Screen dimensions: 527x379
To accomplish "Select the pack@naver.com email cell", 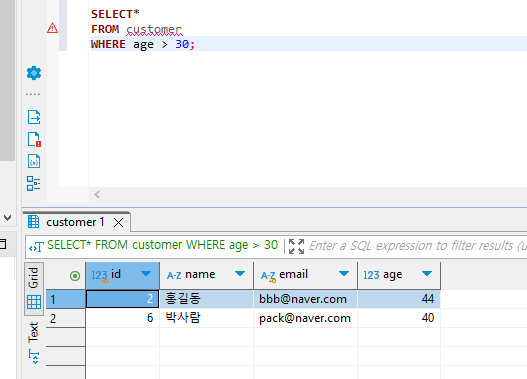I will point(306,318).
